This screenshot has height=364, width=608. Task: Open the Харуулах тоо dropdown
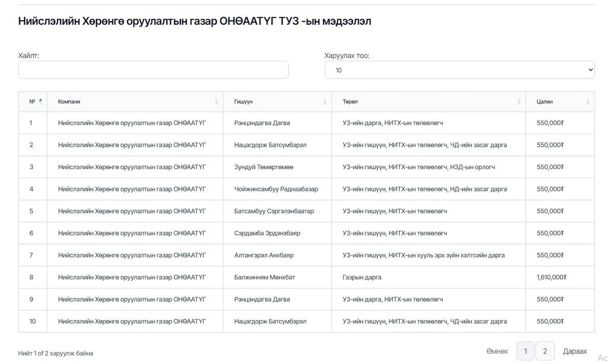tap(460, 70)
